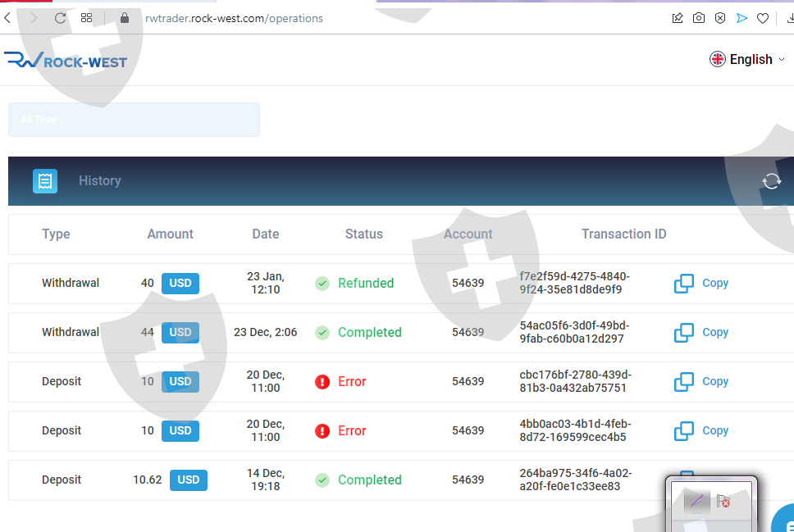The height and width of the screenshot is (532, 794).
Task: Click browser reload page icon
Action: tap(60, 18)
